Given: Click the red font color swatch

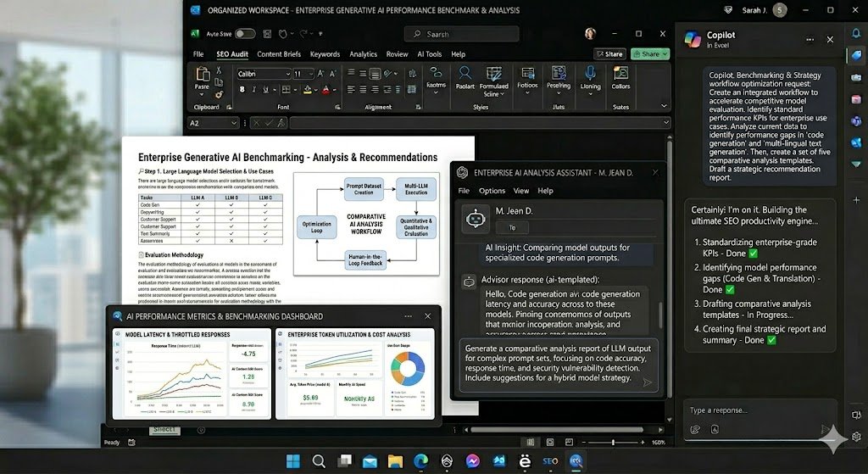Looking at the screenshot, I should click(x=326, y=89).
